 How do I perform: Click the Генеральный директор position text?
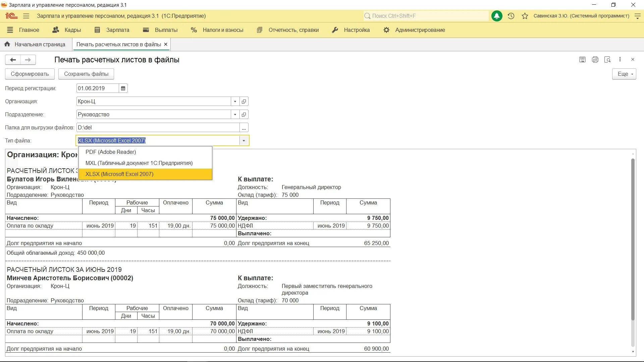pos(311,187)
